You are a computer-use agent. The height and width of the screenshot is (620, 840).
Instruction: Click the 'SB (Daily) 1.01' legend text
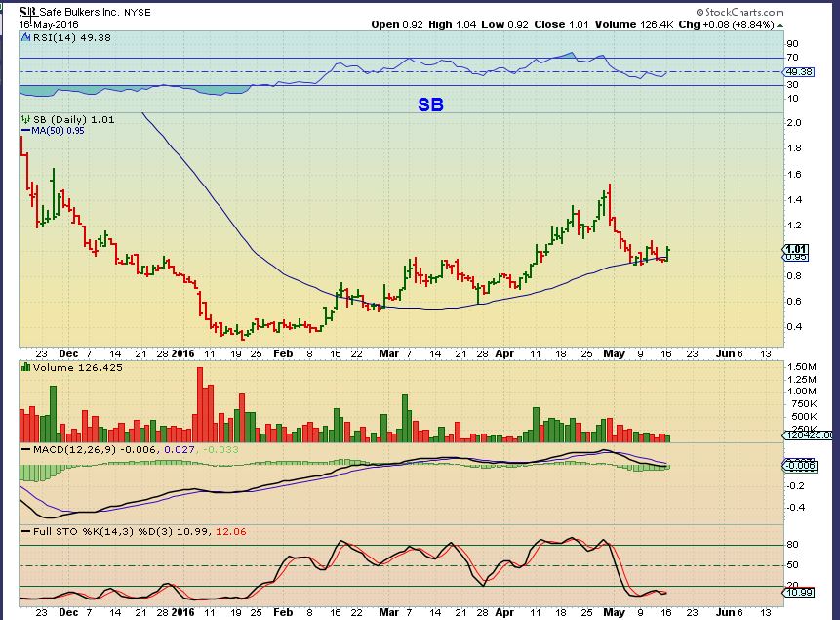tap(73, 119)
